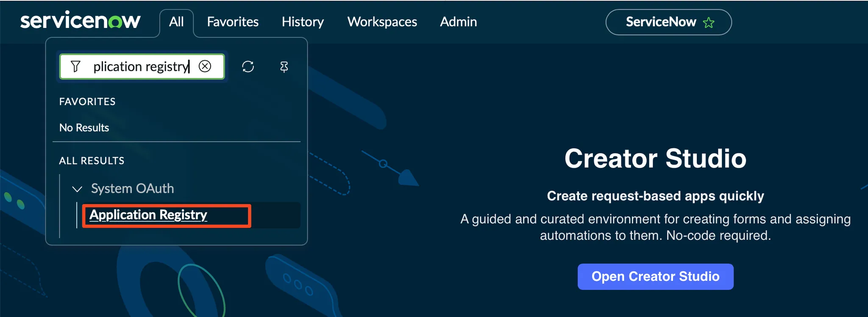Click the ServiceNow logo
868x317 pixels.
[81, 21]
